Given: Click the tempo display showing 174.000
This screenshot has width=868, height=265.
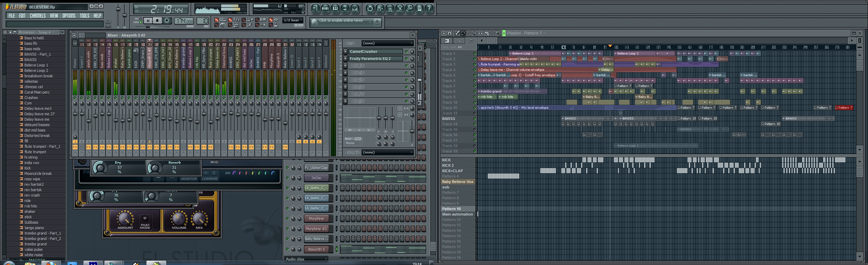Looking at the screenshot, I should [184, 21].
